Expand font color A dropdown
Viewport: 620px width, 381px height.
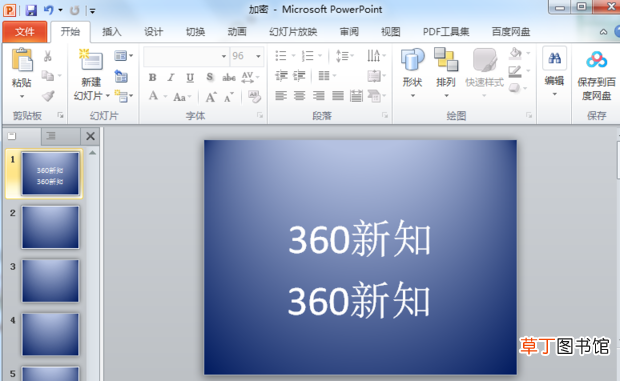165,96
